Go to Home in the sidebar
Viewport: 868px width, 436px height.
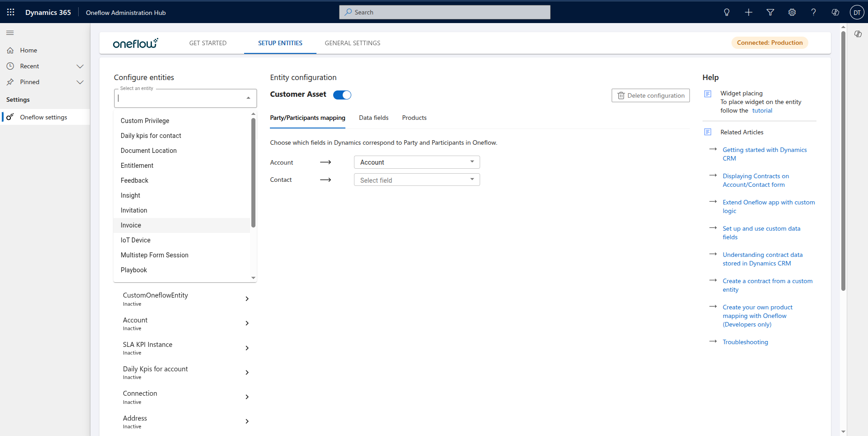pos(45,50)
